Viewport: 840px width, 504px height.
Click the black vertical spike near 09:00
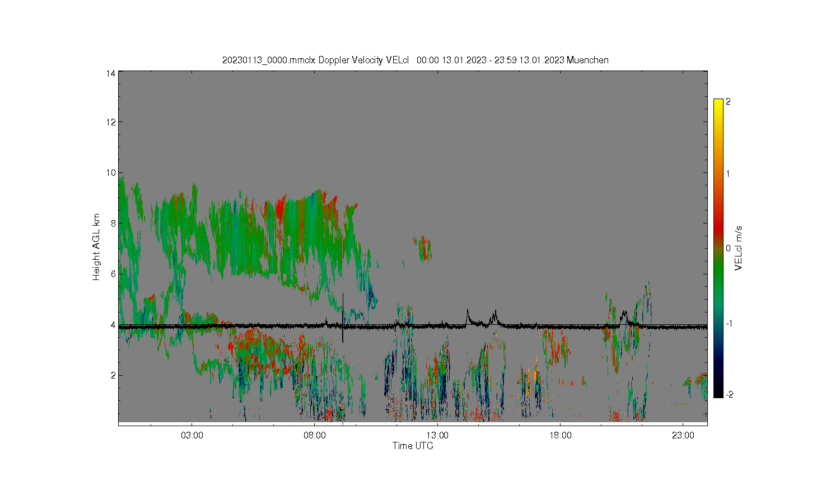[x=343, y=317]
